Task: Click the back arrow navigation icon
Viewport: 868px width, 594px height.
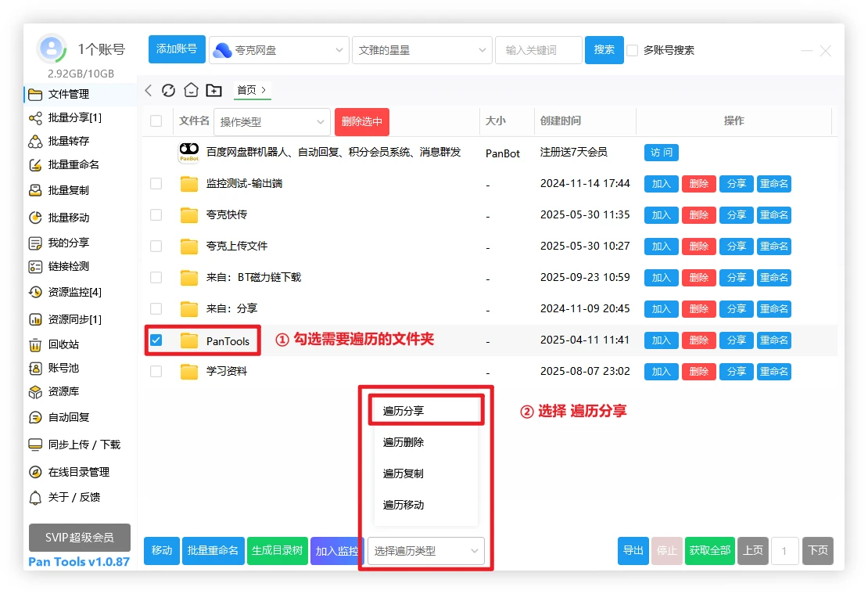Action: [149, 90]
